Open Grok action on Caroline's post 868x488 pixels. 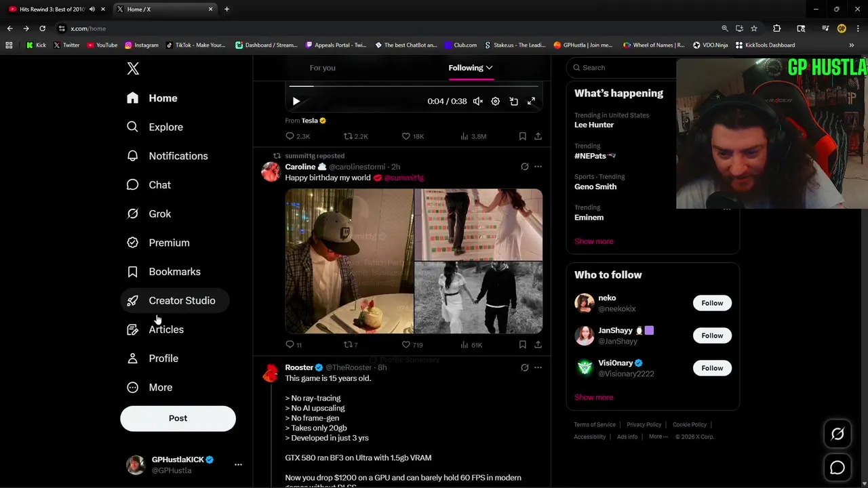click(x=524, y=167)
